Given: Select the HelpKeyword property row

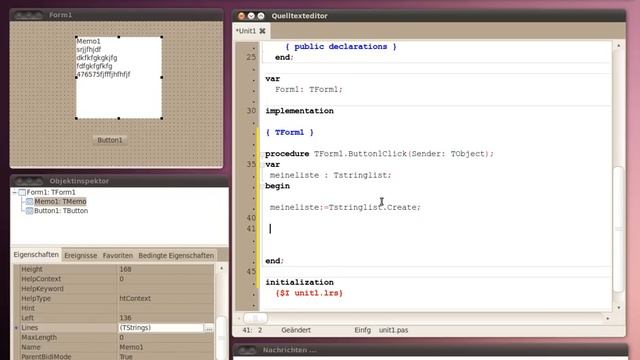Looking at the screenshot, I should (113, 289).
